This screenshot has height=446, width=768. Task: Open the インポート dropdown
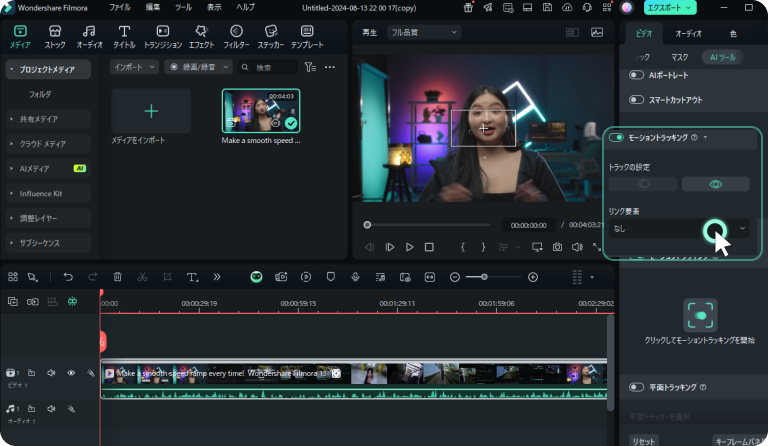[134, 67]
